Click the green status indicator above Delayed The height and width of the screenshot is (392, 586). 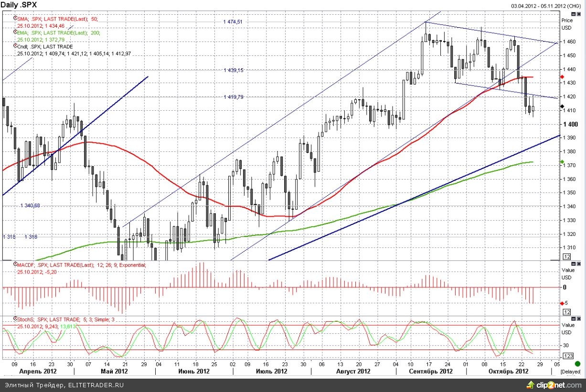pyautogui.click(x=578, y=364)
